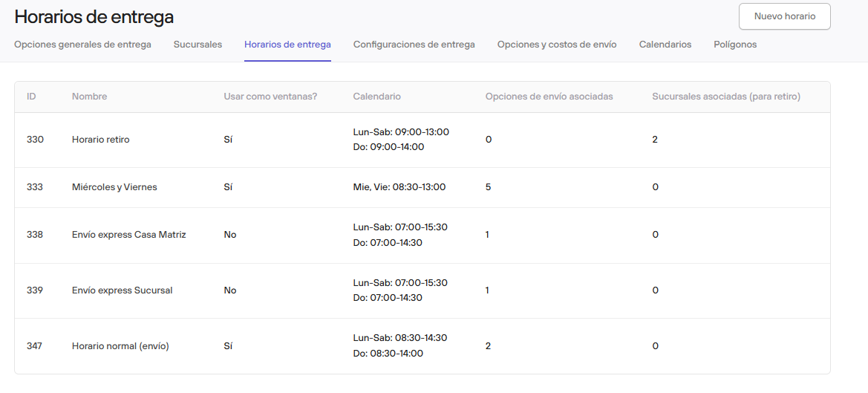The image size is (868, 393).
Task: Click the Horarios de entrega page title
Action: pos(94,17)
